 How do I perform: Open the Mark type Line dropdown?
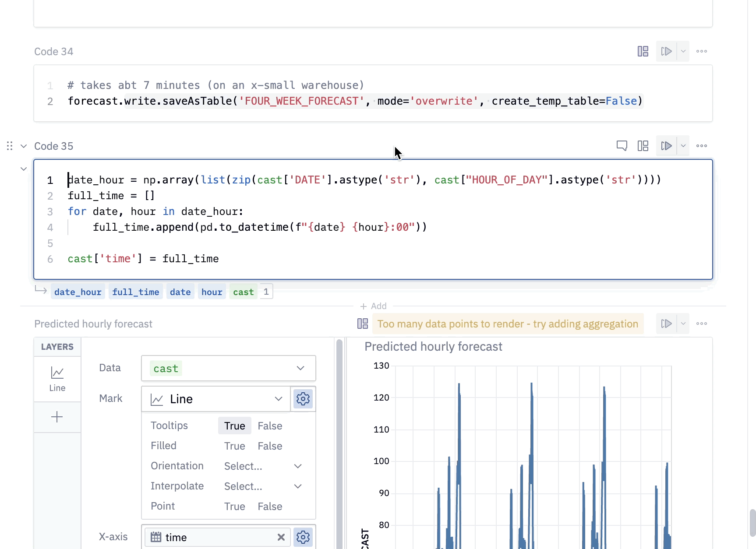216,399
